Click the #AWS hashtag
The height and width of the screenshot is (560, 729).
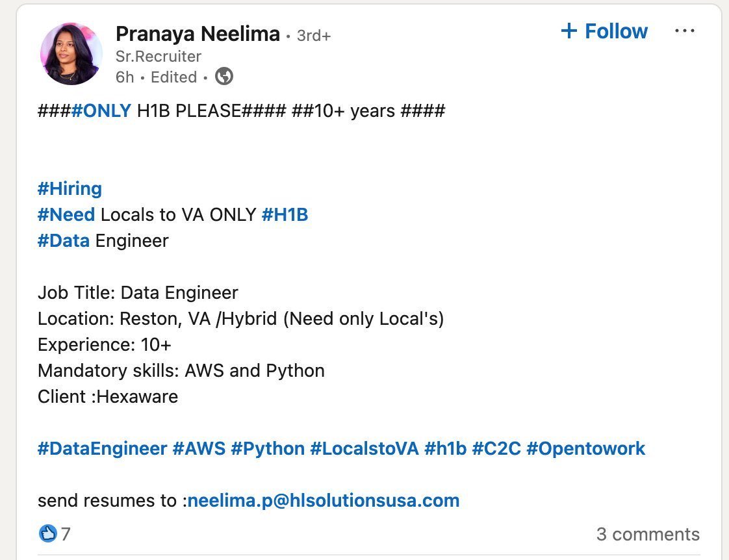coord(199,448)
